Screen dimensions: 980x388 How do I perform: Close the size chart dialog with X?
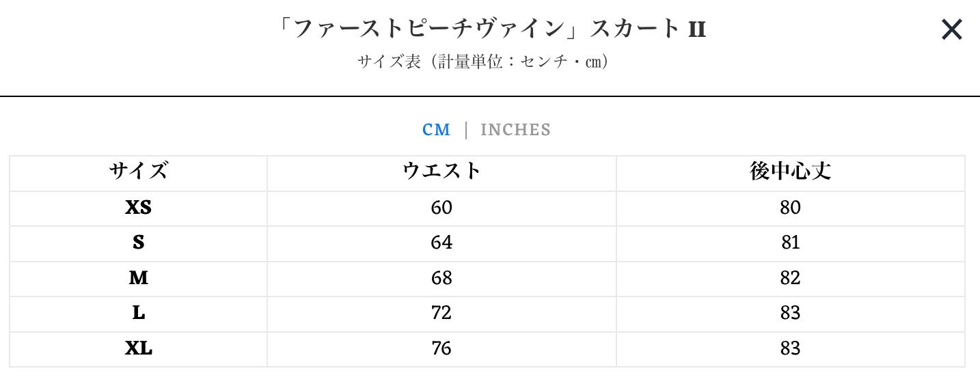point(951,29)
